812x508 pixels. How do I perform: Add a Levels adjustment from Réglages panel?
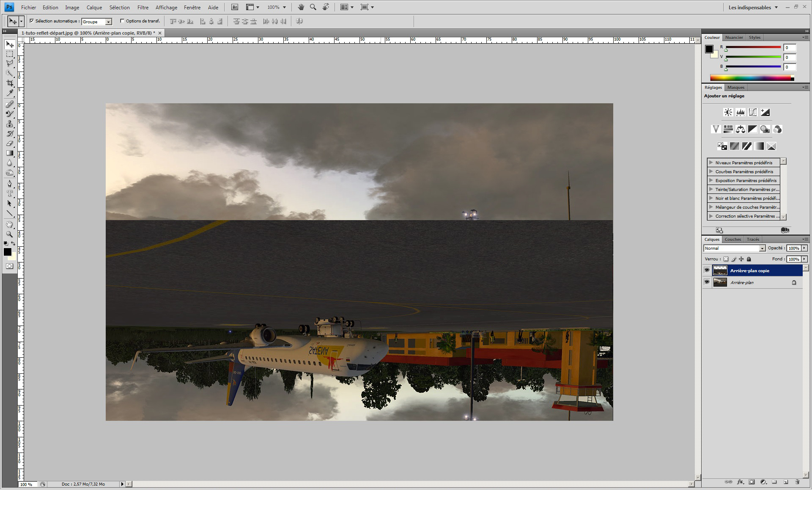(740, 112)
